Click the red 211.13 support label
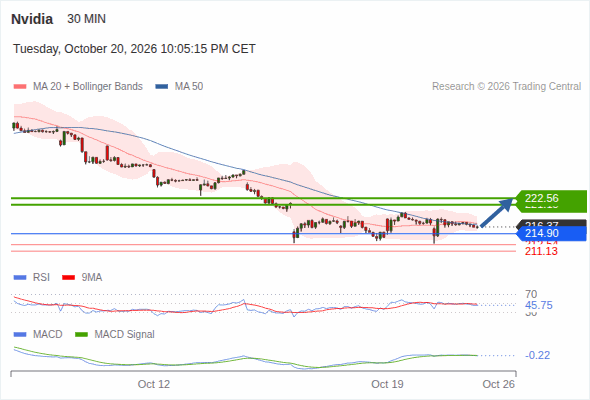This screenshot has width=590, height=400. [x=541, y=251]
